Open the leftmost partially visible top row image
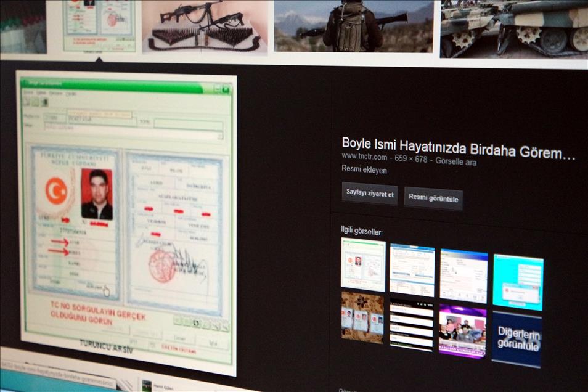 click(x=23, y=26)
